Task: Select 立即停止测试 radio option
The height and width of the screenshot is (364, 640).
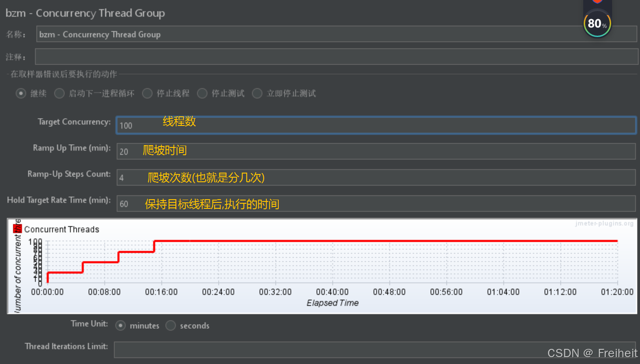Action: tap(257, 93)
